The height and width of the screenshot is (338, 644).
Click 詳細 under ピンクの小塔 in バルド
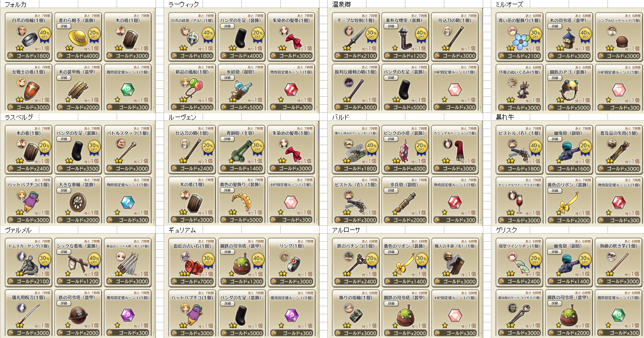391,139
